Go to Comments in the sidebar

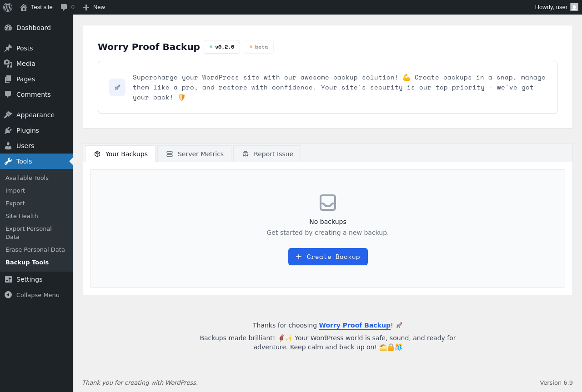point(36,94)
